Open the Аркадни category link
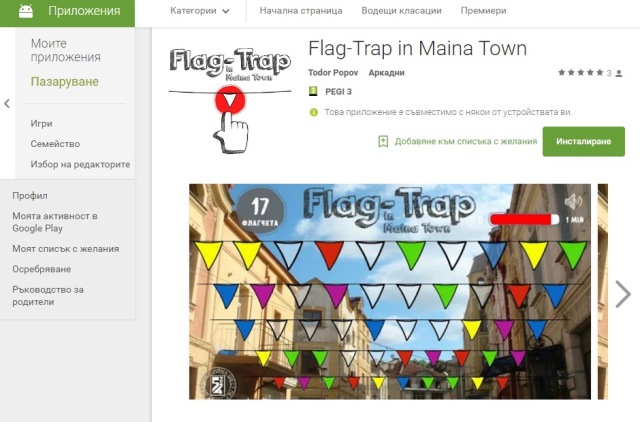Image resolution: width=640 pixels, height=422 pixels. pyautogui.click(x=386, y=73)
